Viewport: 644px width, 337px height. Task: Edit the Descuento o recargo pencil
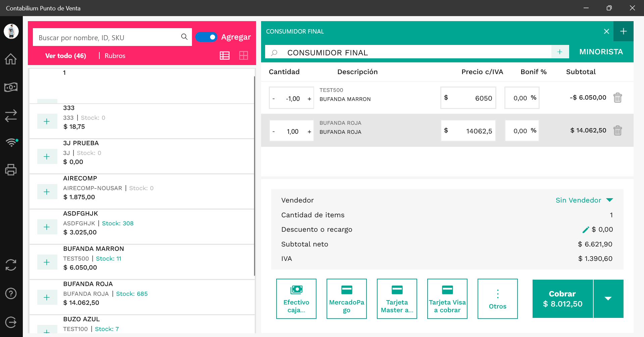tap(586, 230)
